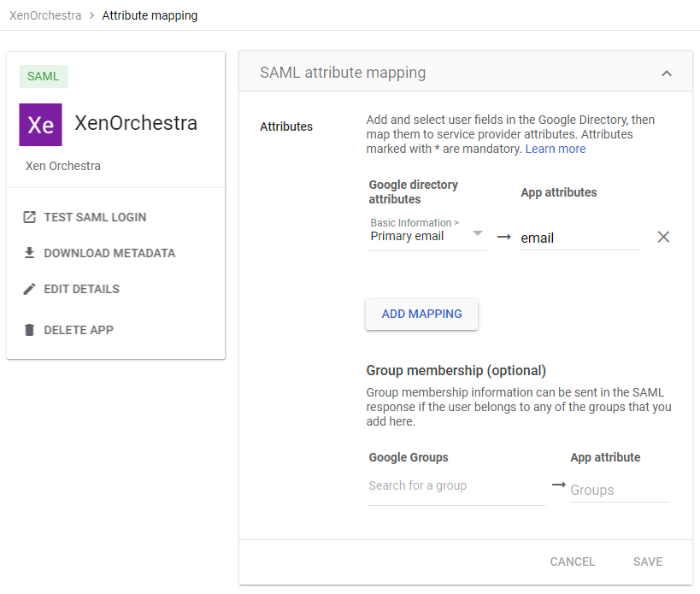This screenshot has width=700, height=594.
Task: Click the Save button
Action: pos(647,562)
